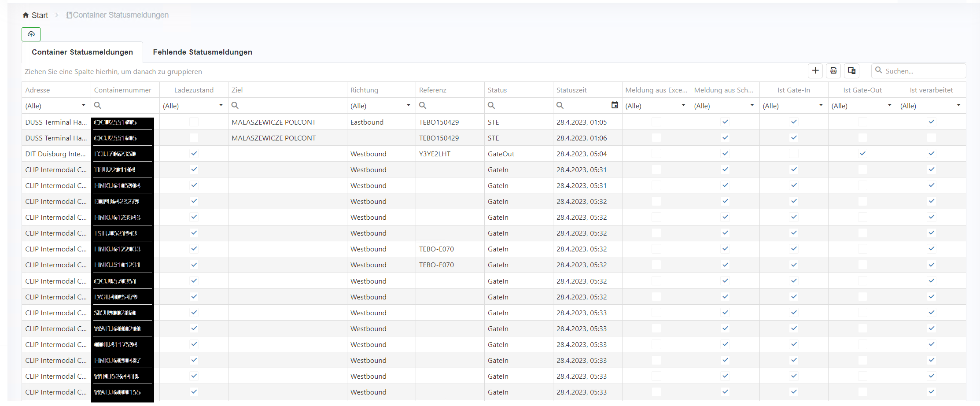This screenshot has height=406, width=980.
Task: Go to Start in the breadcrumb
Action: [x=40, y=15]
